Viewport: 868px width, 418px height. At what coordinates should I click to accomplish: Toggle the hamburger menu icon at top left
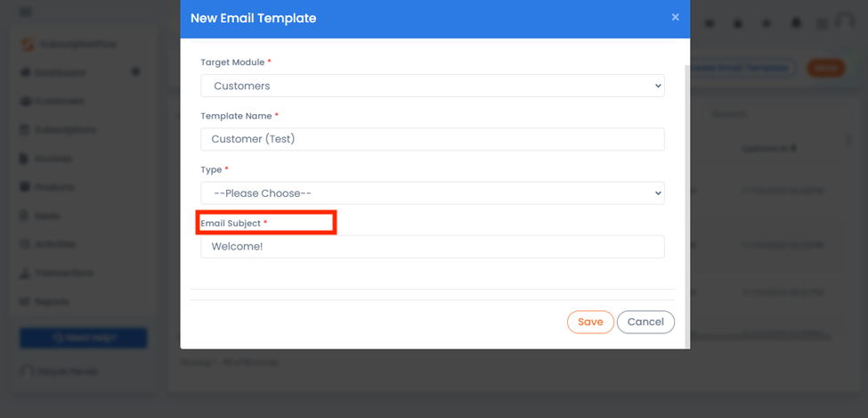pyautogui.click(x=25, y=12)
